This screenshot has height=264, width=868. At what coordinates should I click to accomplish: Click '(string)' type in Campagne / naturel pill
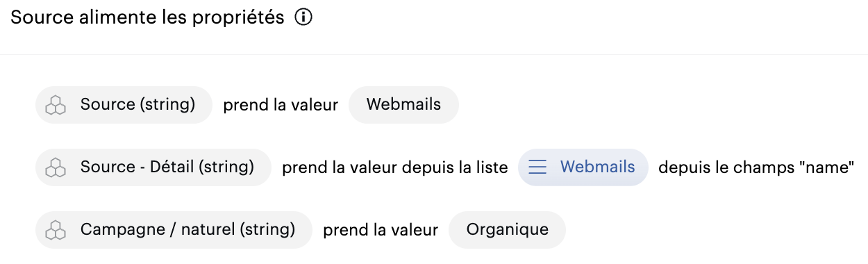[x=267, y=230]
